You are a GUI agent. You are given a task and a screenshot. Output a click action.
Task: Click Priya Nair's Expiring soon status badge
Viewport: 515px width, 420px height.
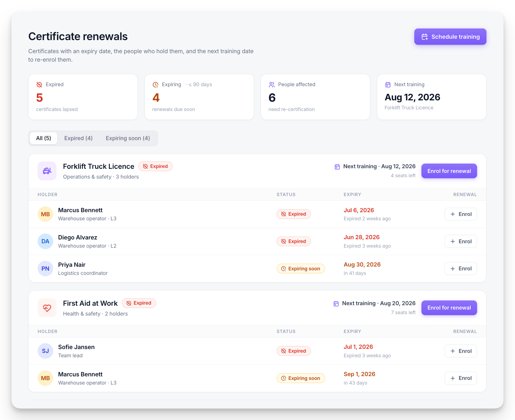(301, 269)
